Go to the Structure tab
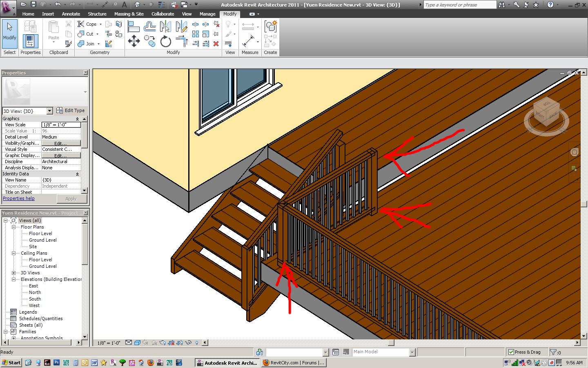 97,14
